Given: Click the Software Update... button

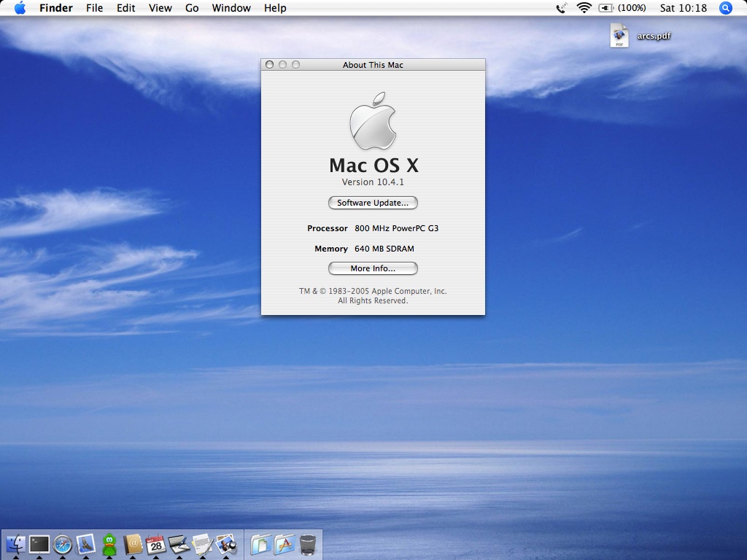Looking at the screenshot, I should (373, 203).
